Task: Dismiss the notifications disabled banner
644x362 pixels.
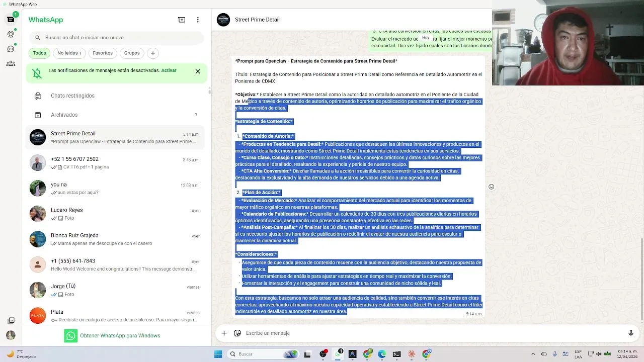Action: point(198,71)
